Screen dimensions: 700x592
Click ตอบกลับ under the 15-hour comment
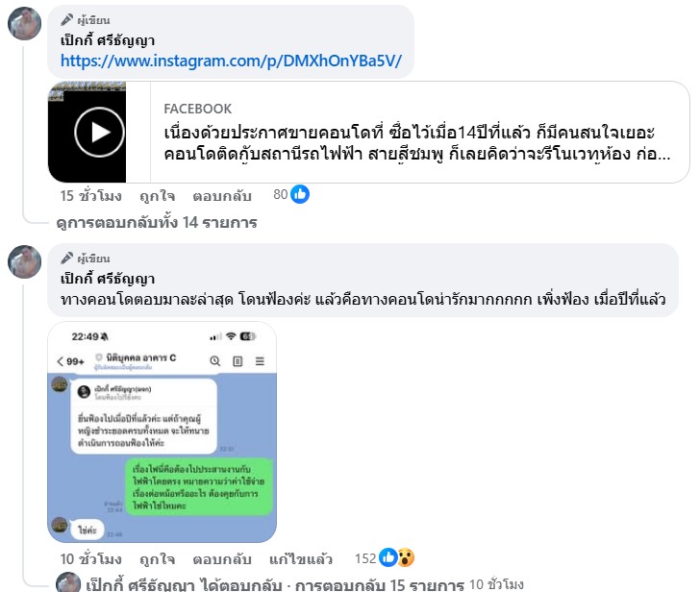(x=222, y=196)
